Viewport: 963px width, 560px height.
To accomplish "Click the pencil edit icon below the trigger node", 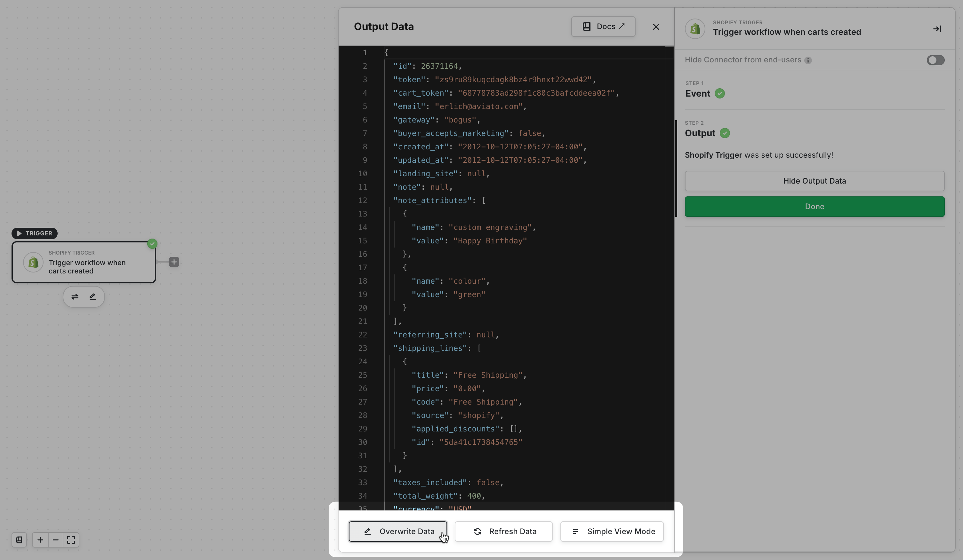I will tap(92, 297).
